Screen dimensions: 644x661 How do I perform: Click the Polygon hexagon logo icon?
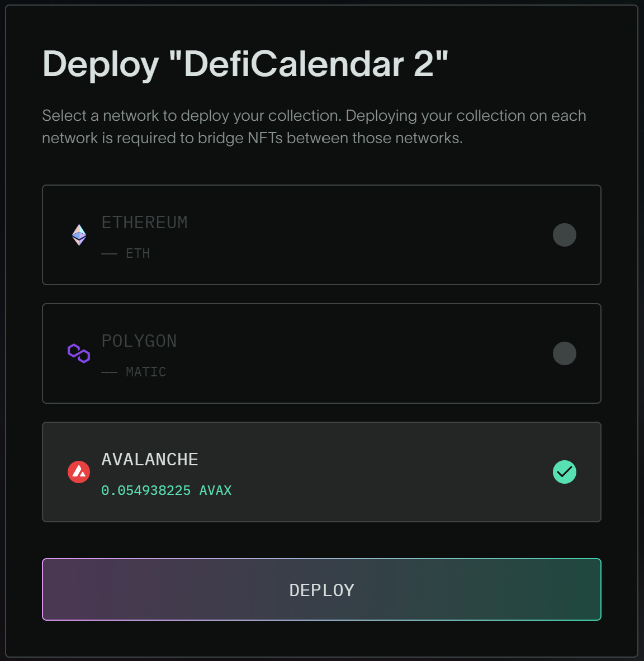[79, 353]
